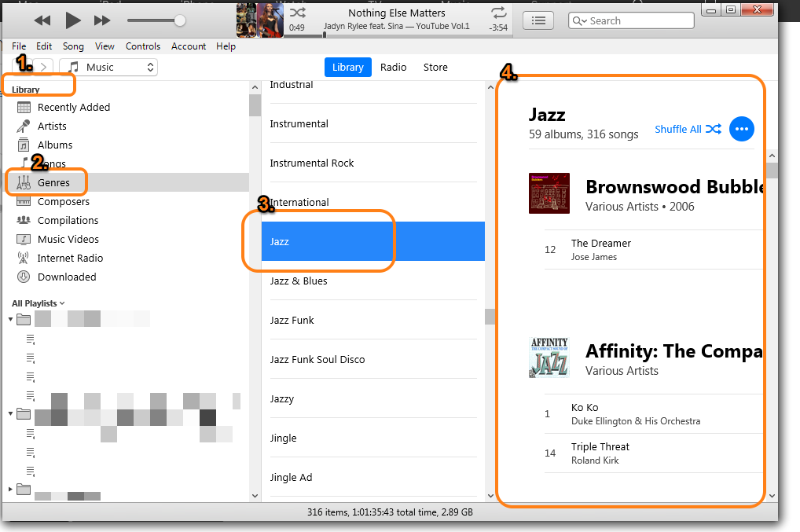This screenshot has width=800, height=532.
Task: Switch to the Radio tab
Action: point(394,67)
